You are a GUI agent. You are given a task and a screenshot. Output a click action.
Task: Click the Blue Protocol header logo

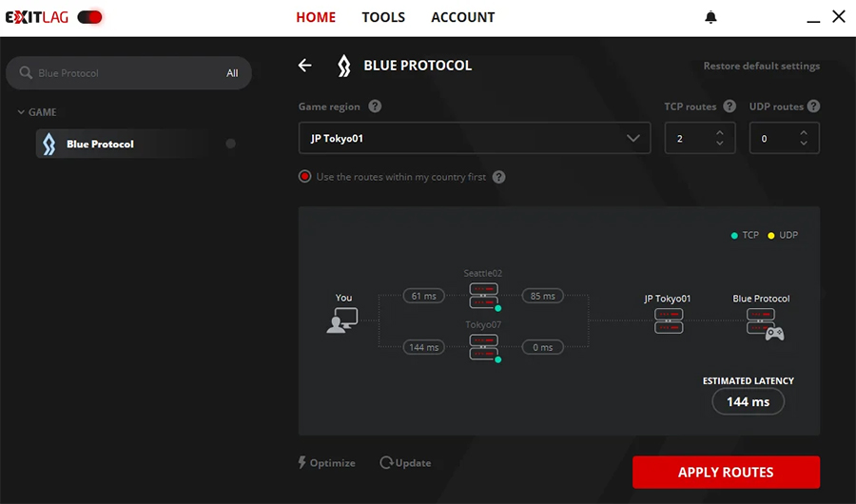click(x=344, y=66)
